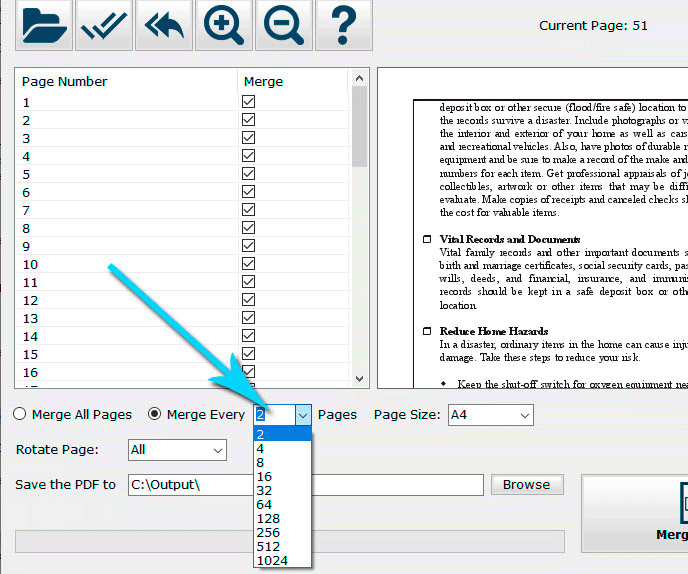Choose 128 from the pages dropdown list

tap(283, 519)
